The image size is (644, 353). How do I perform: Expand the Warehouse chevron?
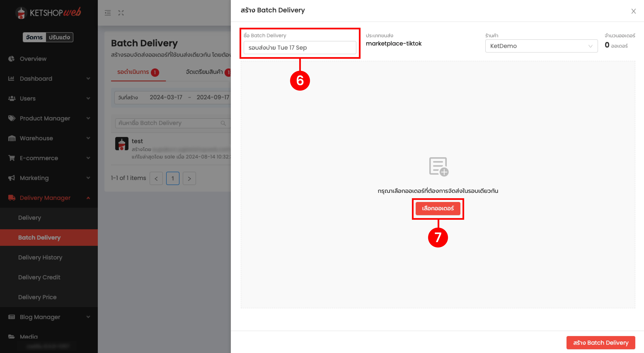pyautogui.click(x=88, y=138)
